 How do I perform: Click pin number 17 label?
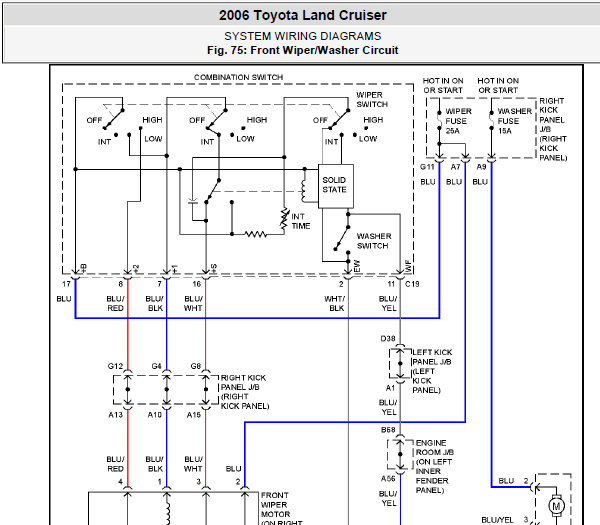click(x=66, y=284)
